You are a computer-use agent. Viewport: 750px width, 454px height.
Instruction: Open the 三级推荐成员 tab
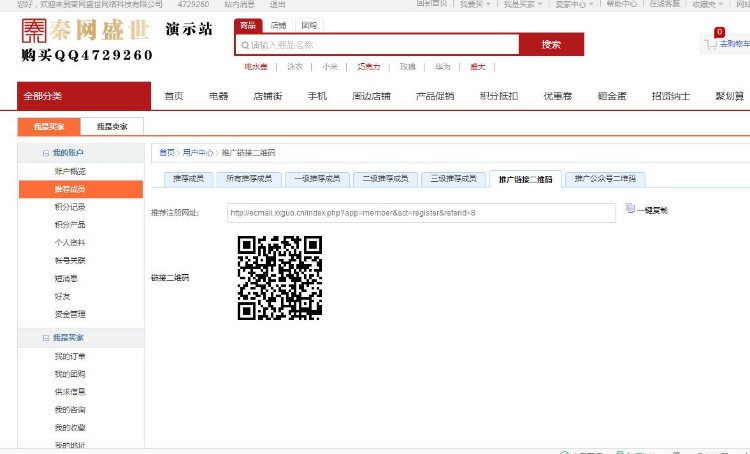tap(453, 179)
